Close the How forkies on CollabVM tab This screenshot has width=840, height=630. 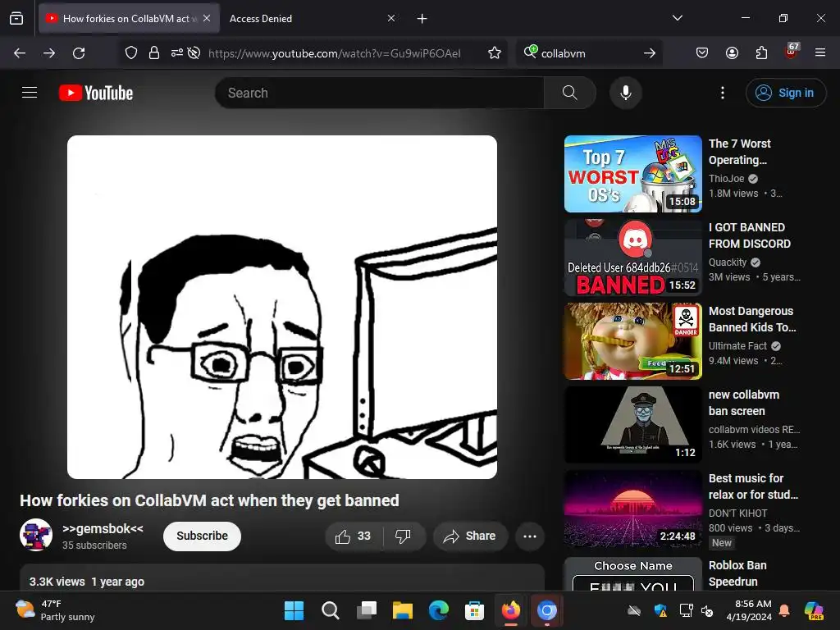click(x=207, y=18)
